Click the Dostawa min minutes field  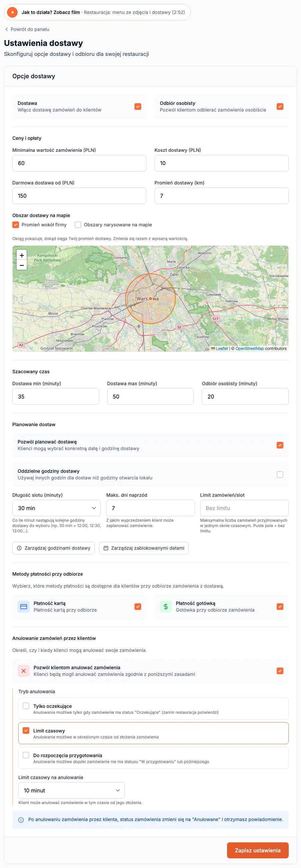[56, 397]
